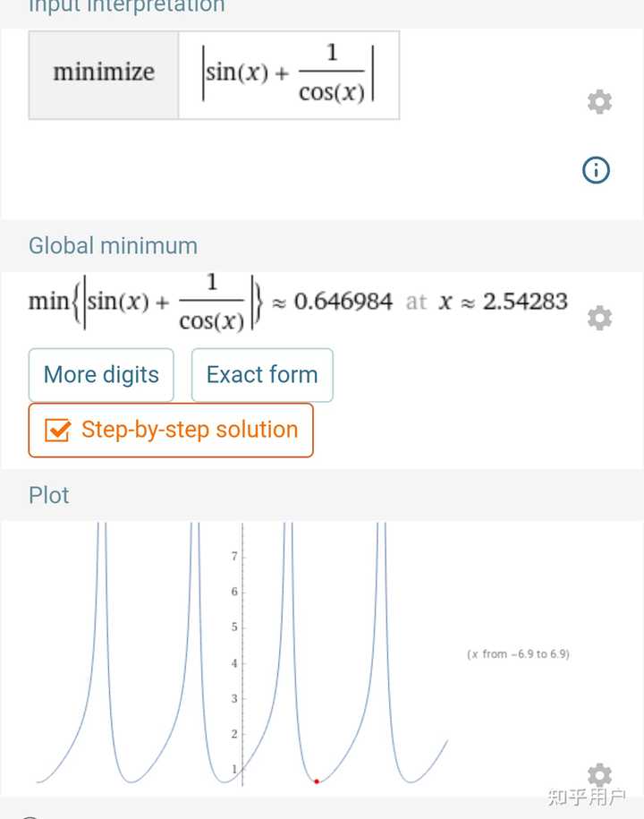644x819 pixels.
Task: Click the Input interpretation heading
Action: tap(126, 7)
